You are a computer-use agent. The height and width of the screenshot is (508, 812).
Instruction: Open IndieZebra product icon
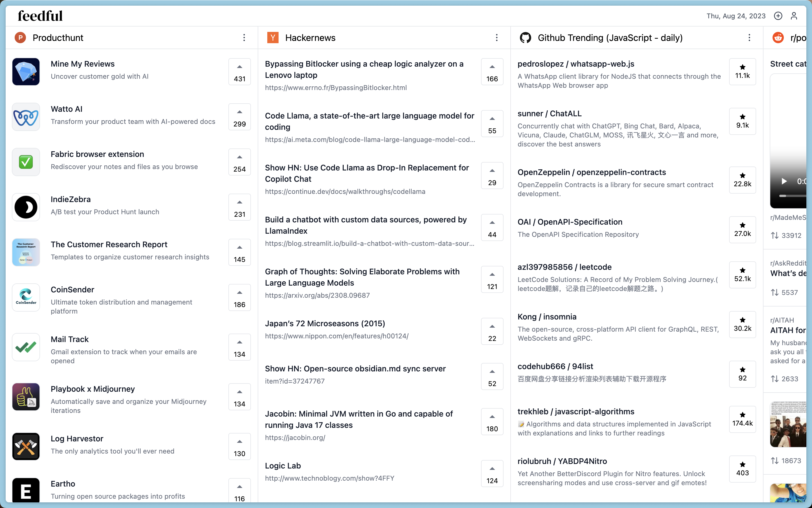[x=26, y=207]
